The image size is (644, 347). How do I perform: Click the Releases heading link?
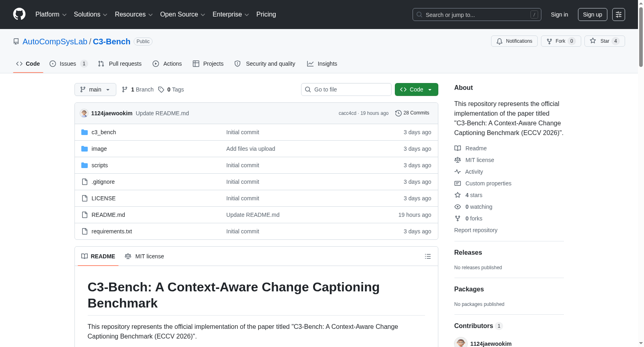coord(468,252)
